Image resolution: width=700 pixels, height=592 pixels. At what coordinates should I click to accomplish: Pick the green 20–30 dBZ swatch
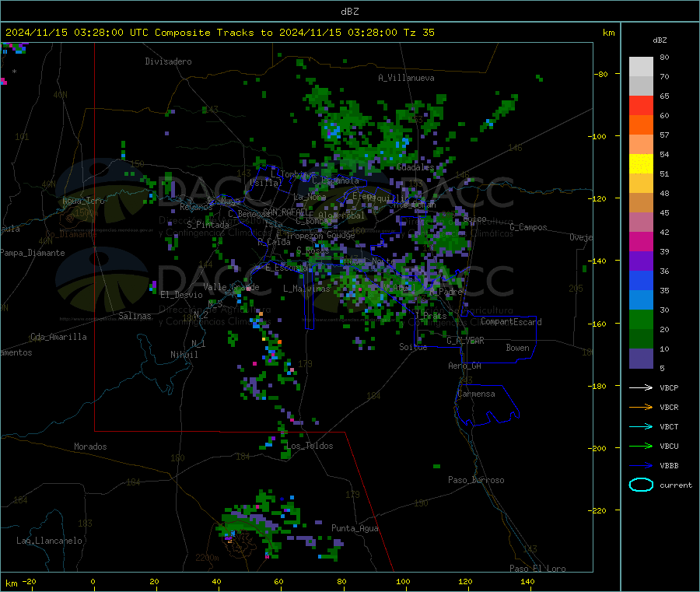point(641,319)
